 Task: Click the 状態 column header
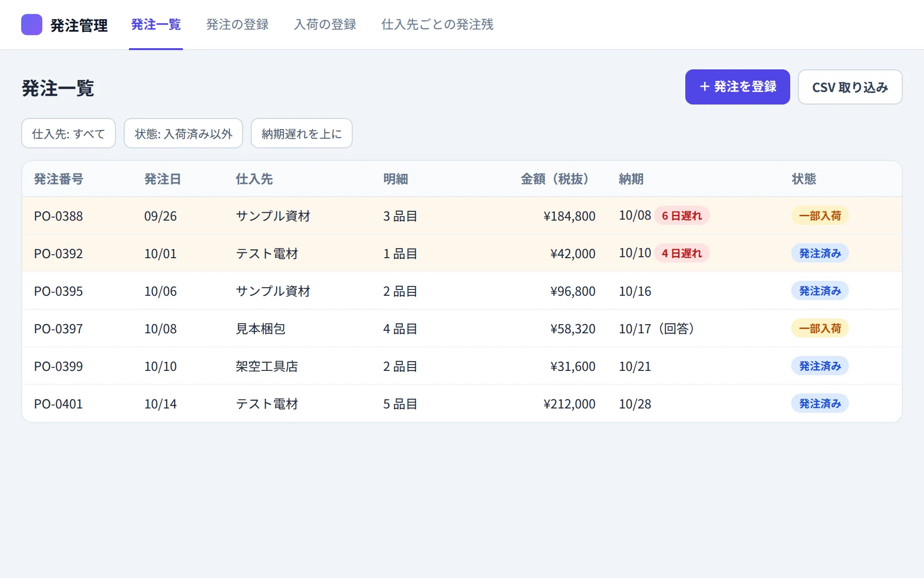[804, 179]
